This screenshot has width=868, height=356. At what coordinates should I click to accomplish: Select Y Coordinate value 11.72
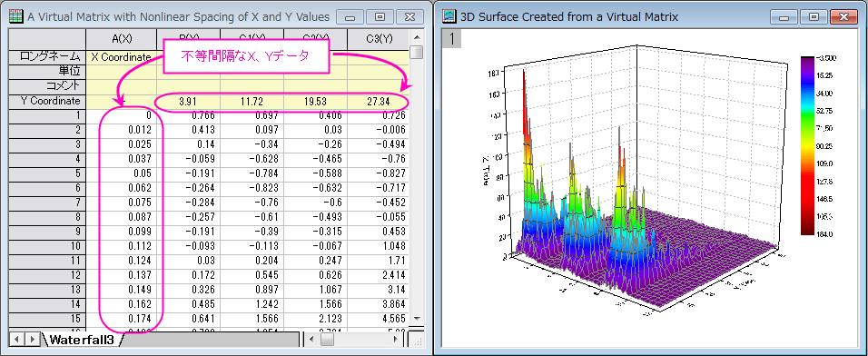252,103
